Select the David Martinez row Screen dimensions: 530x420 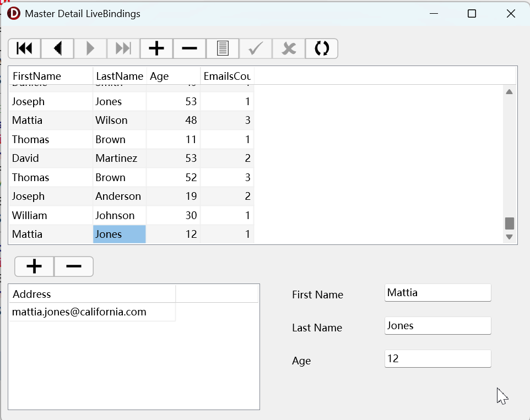pos(51,159)
